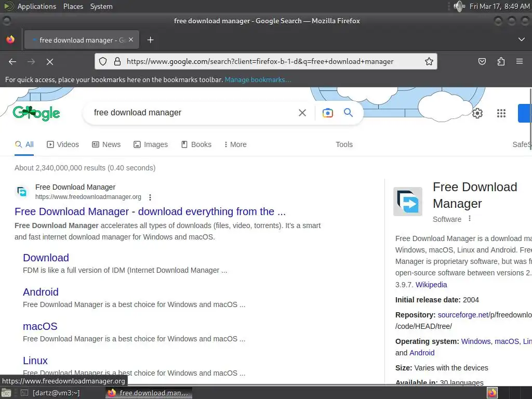532x399 pixels.
Task: Open the search Tools options
Action: click(x=344, y=144)
